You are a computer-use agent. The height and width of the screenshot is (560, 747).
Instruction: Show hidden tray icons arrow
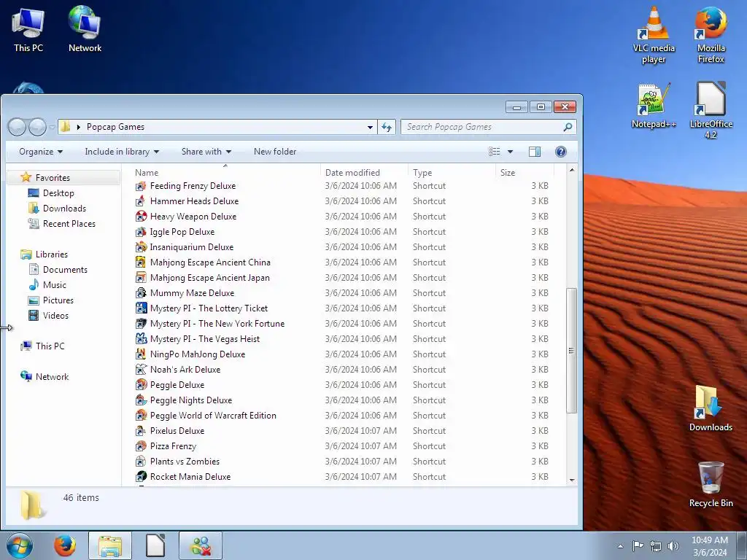620,545
